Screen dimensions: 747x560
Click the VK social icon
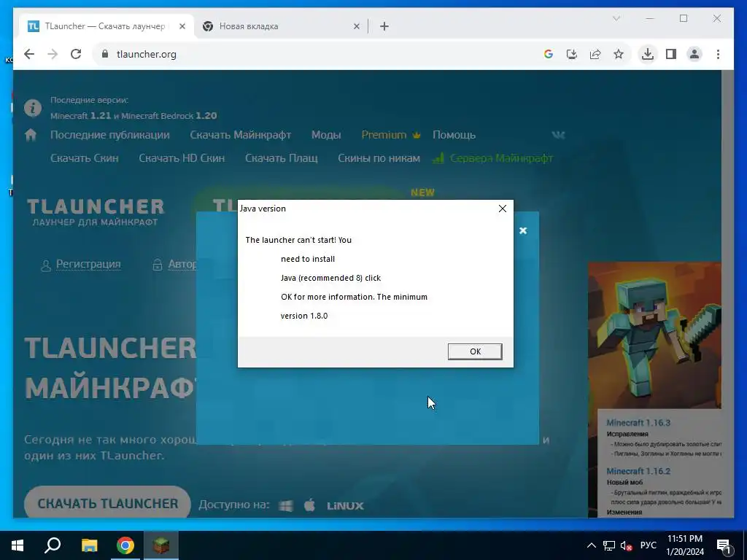558,135
